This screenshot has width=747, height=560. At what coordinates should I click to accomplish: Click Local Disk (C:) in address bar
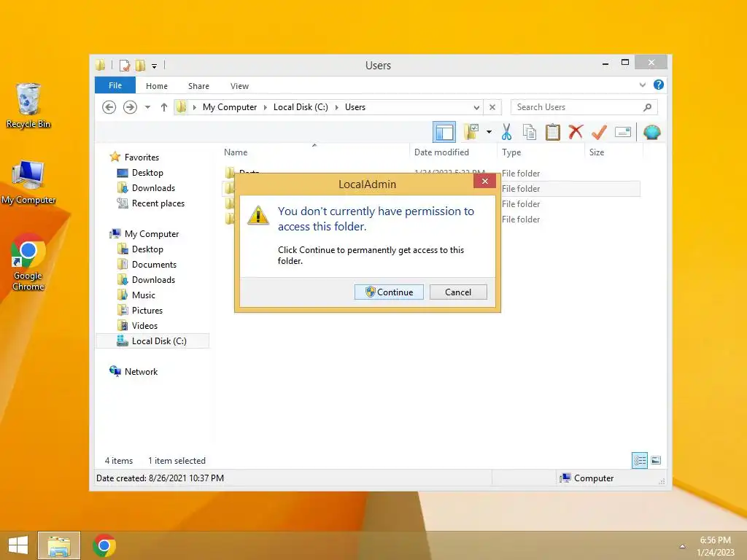tap(301, 107)
